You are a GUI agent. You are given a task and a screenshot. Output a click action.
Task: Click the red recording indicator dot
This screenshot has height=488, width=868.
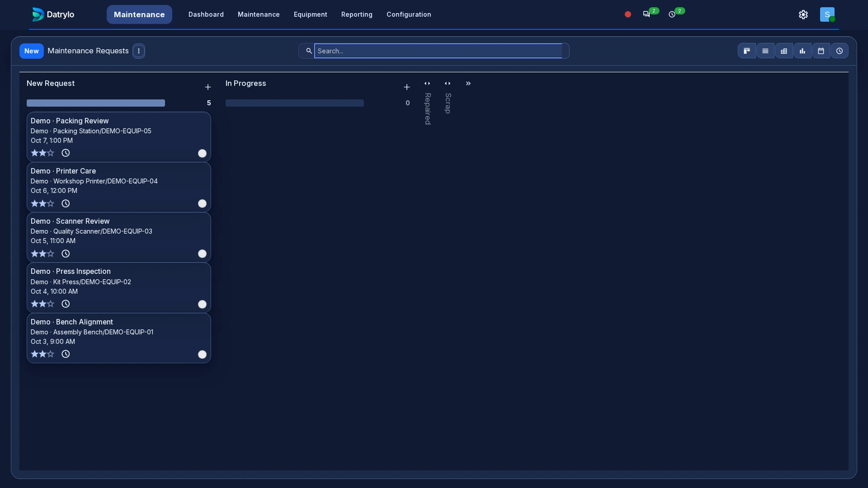628,14
